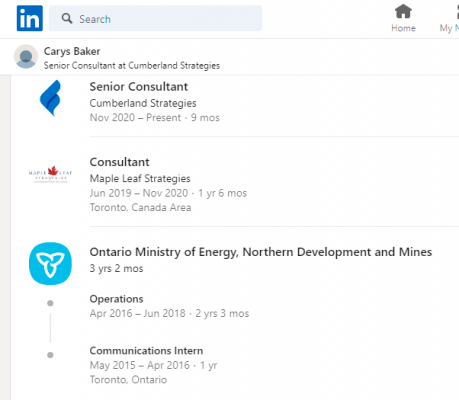Click the Home menu label
The image size is (459, 400).
click(x=403, y=28)
